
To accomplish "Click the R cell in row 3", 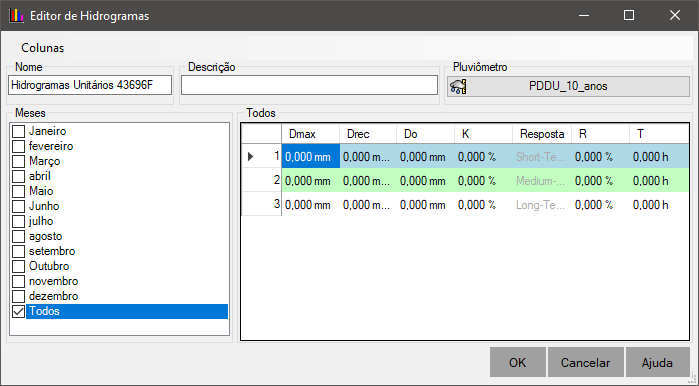I will (600, 204).
